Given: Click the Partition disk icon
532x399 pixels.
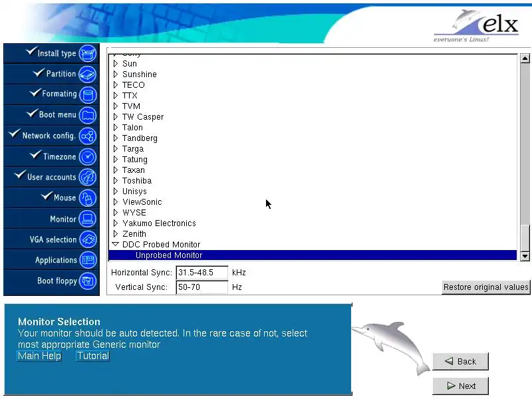Looking at the screenshot, I should pos(88,74).
